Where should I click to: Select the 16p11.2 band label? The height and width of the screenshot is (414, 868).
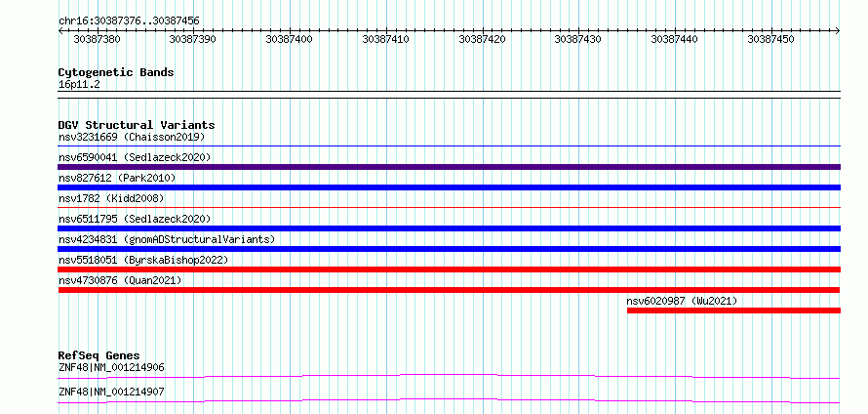(79, 85)
